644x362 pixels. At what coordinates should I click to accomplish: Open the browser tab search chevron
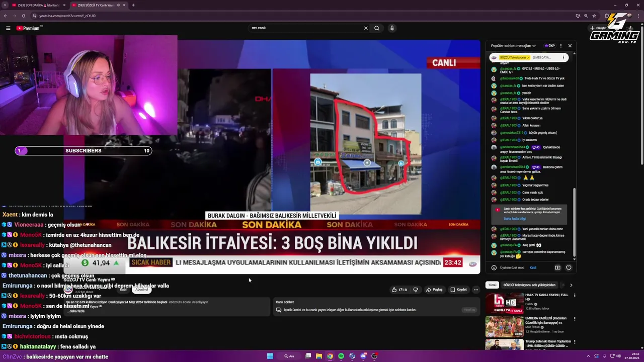click(x=5, y=5)
